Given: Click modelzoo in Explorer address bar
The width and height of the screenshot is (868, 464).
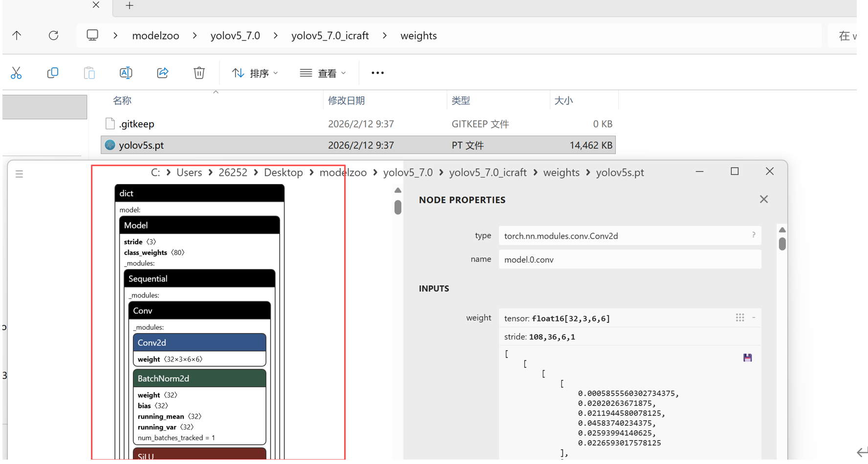Looking at the screenshot, I should [x=155, y=36].
